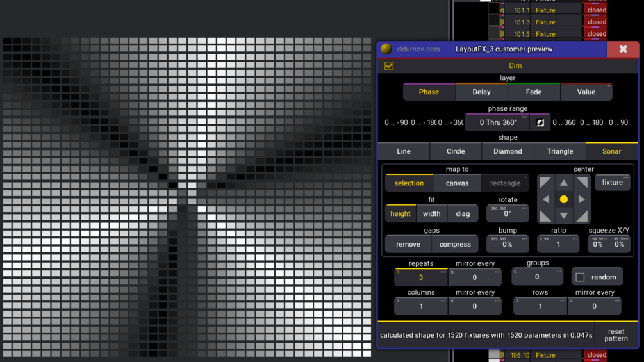Map the effect to canvas

[x=457, y=183]
